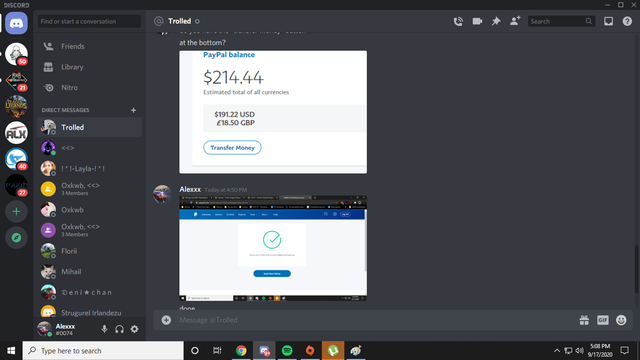640x360 pixels.
Task: Open the Deni★chan conversation
Action: (x=89, y=292)
